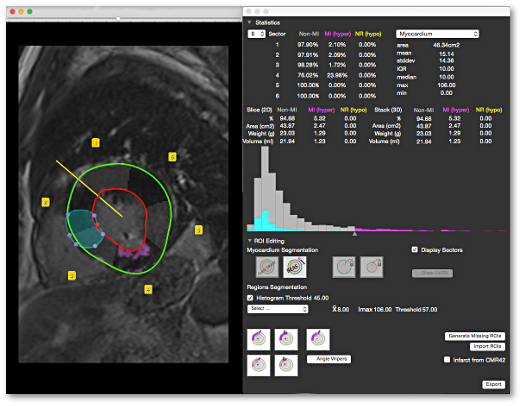Screen dimensions: 522x406
Task: Select sector 1 Non-MI value 97.90%
Action: (x=308, y=45)
